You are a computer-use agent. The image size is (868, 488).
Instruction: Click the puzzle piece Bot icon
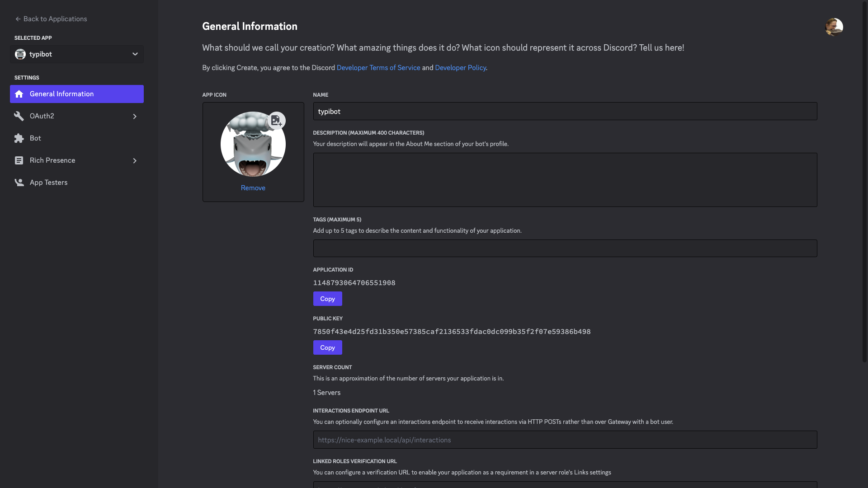click(19, 138)
